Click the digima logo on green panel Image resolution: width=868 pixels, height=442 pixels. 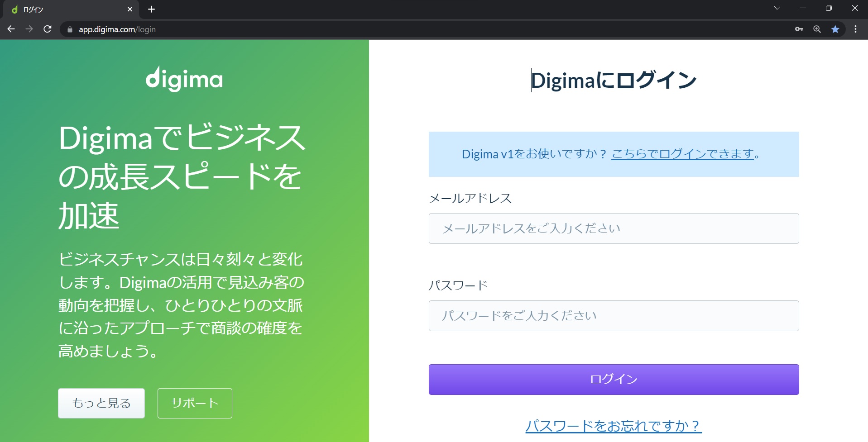click(184, 79)
